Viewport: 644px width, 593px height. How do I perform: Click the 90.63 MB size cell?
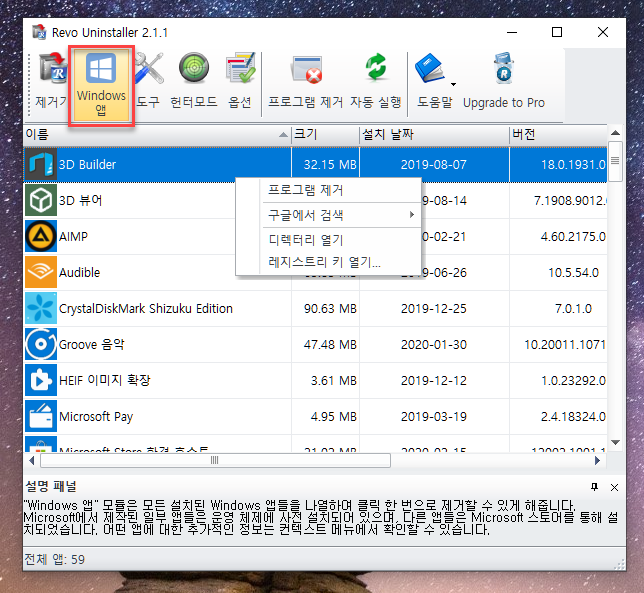point(330,308)
